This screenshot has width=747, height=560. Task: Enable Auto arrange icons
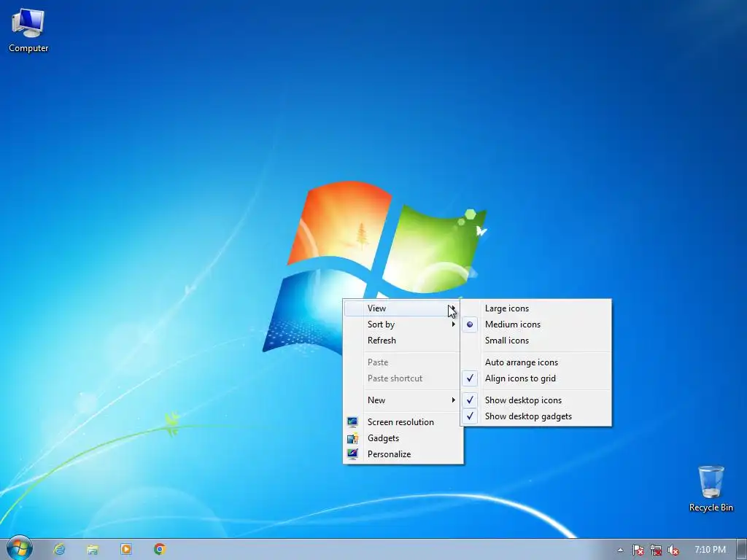[x=536, y=362]
